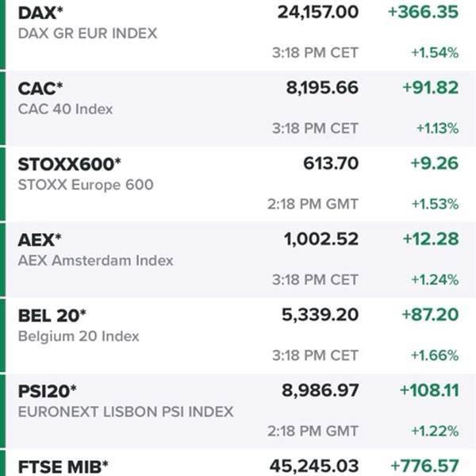Click DAX price 24,157.00
476x476 pixels.
click(318, 13)
